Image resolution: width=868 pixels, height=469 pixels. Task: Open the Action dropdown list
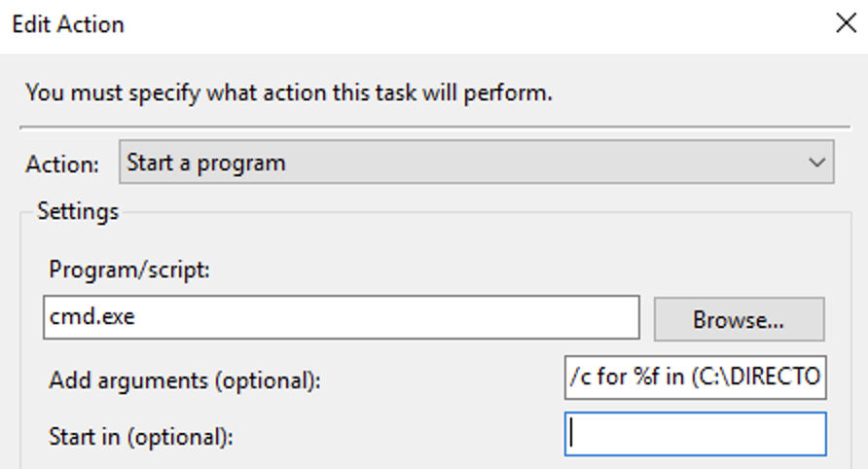pos(476,162)
